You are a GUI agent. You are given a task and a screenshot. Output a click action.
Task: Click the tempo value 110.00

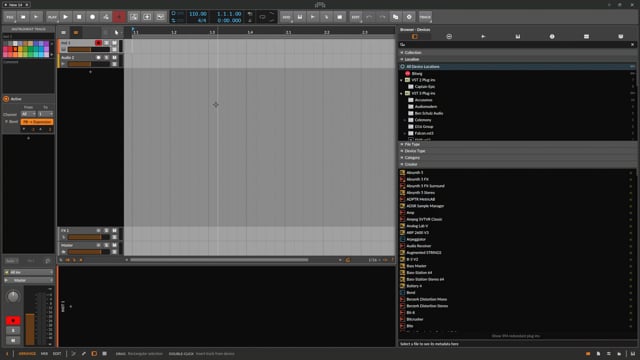(x=198, y=14)
